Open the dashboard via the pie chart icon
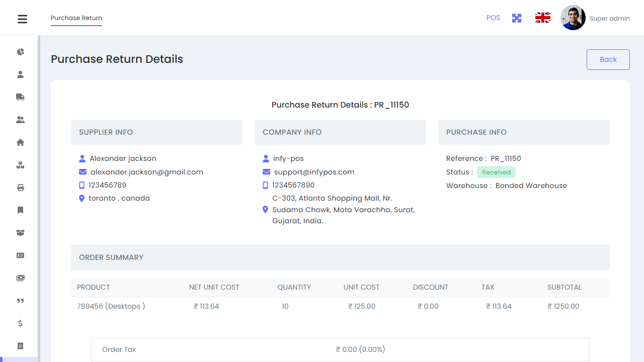 pos(20,52)
